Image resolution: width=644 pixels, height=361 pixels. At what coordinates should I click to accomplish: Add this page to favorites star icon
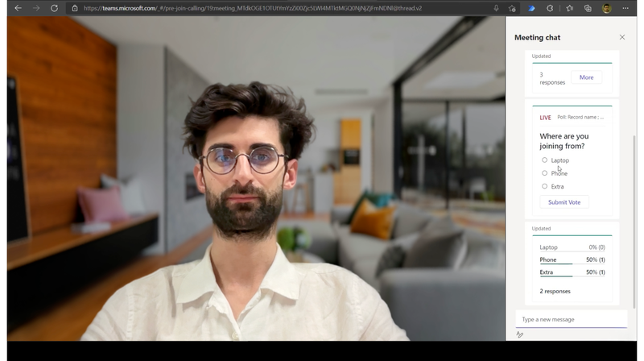point(512,8)
